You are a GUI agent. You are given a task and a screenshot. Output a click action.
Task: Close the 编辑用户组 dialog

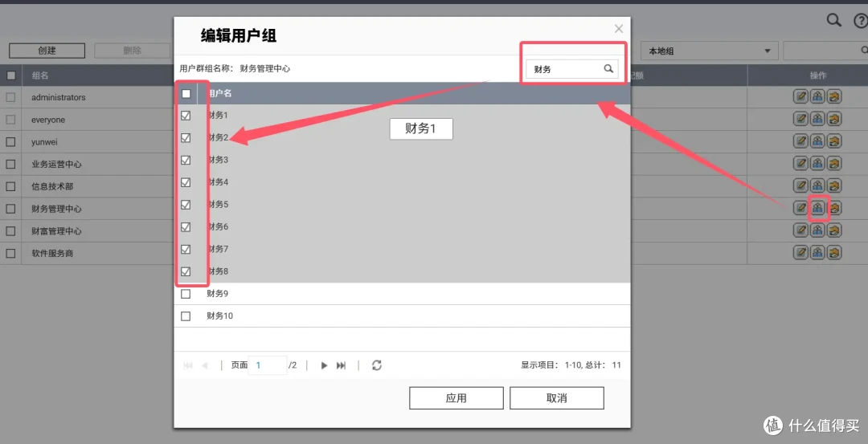pos(619,29)
